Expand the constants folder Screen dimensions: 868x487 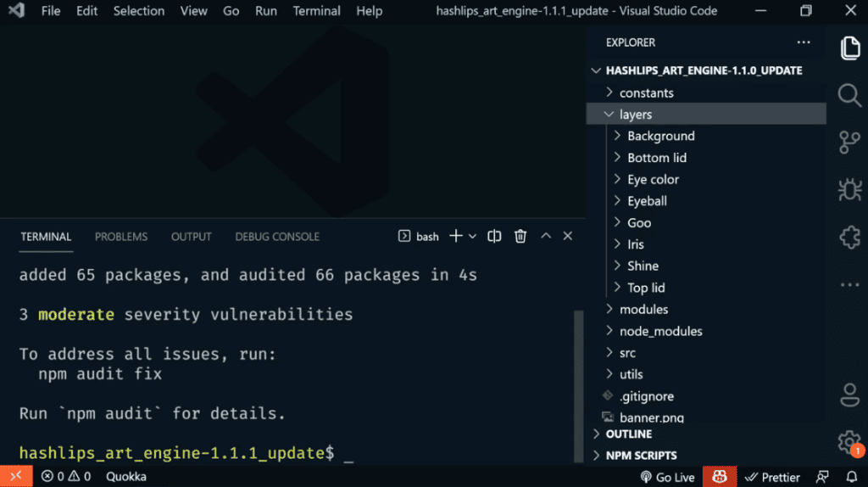click(609, 92)
